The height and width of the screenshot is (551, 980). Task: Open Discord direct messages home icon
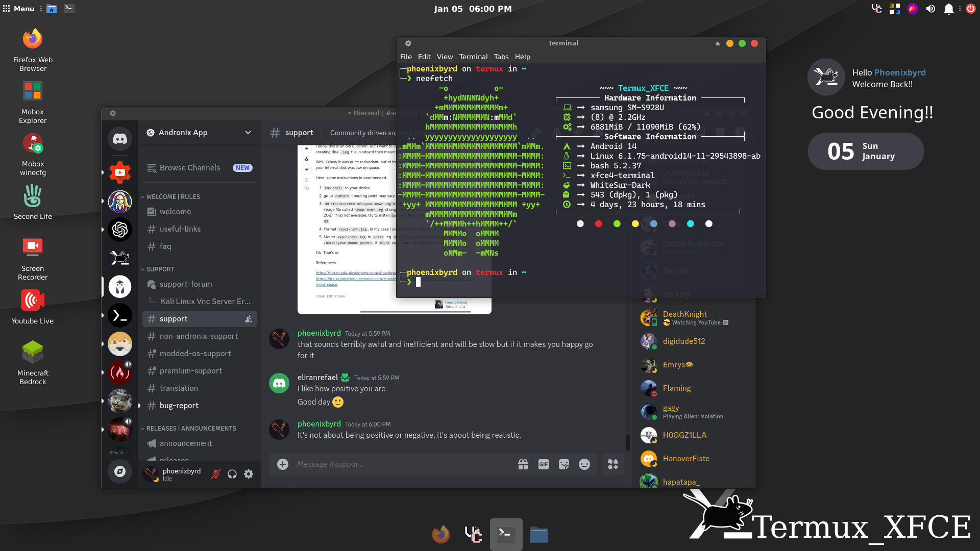120,139
